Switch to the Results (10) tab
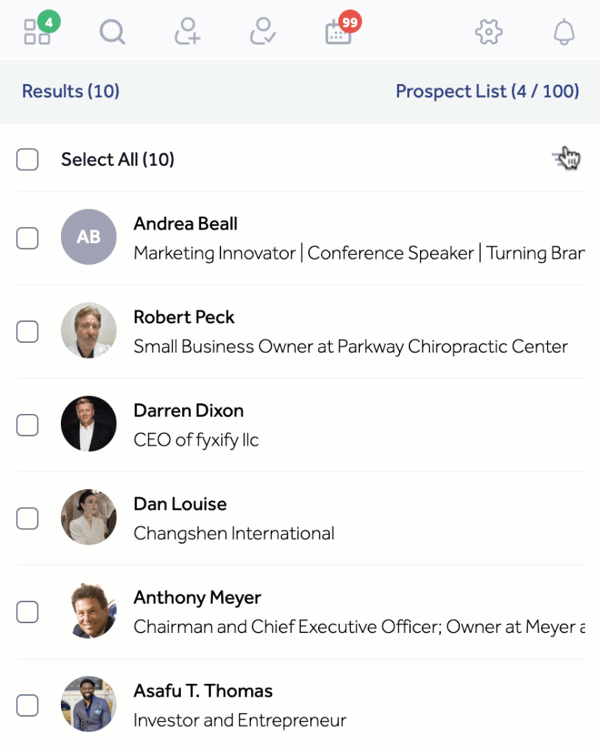This screenshot has height=747, width=600. coord(71,91)
